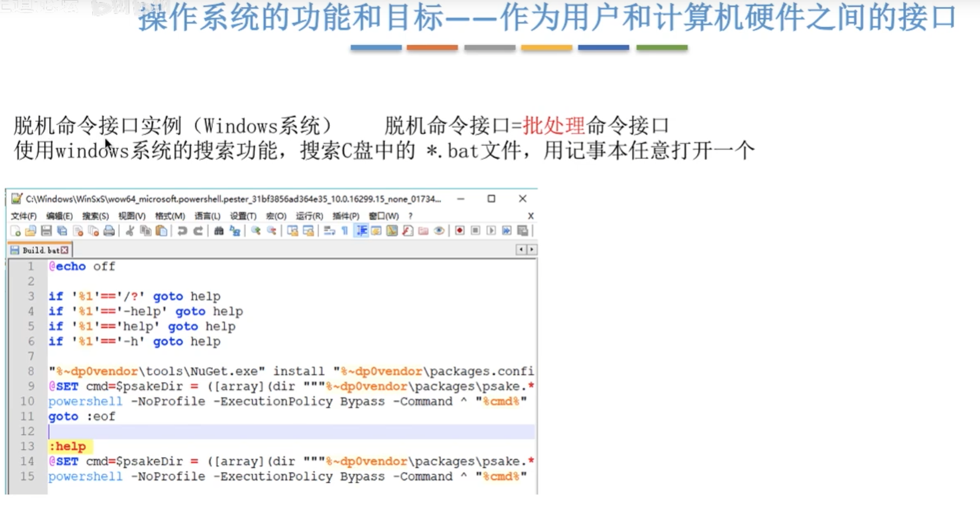This screenshot has height=506, width=980.
Task: Click the Copy icon in the toolbar
Action: (x=145, y=231)
